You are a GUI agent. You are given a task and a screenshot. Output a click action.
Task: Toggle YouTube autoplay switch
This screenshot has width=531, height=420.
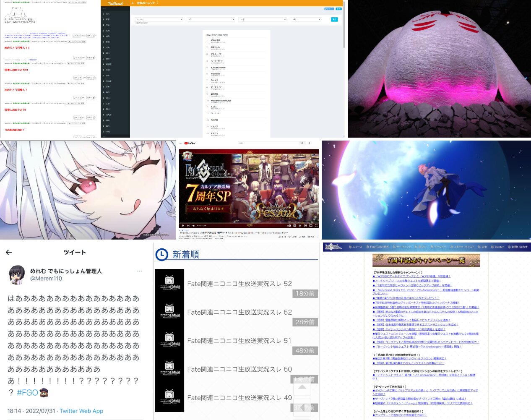tap(289, 225)
